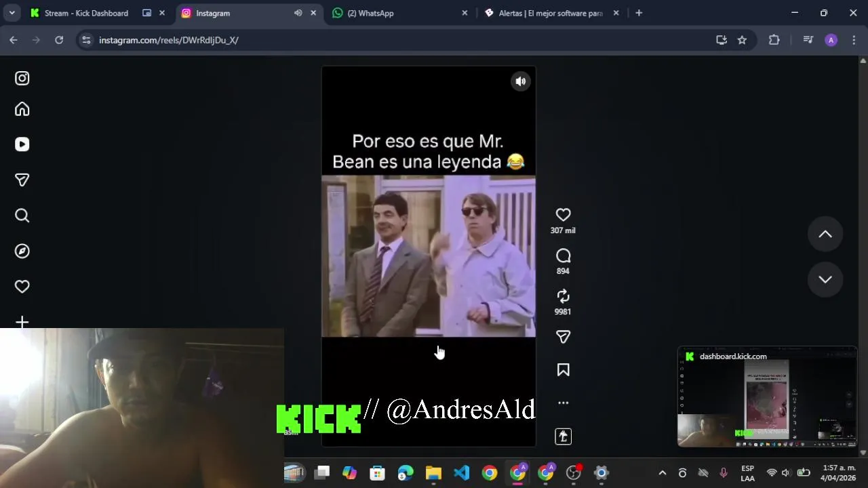Click page scrollbar down arrow

coord(863,452)
